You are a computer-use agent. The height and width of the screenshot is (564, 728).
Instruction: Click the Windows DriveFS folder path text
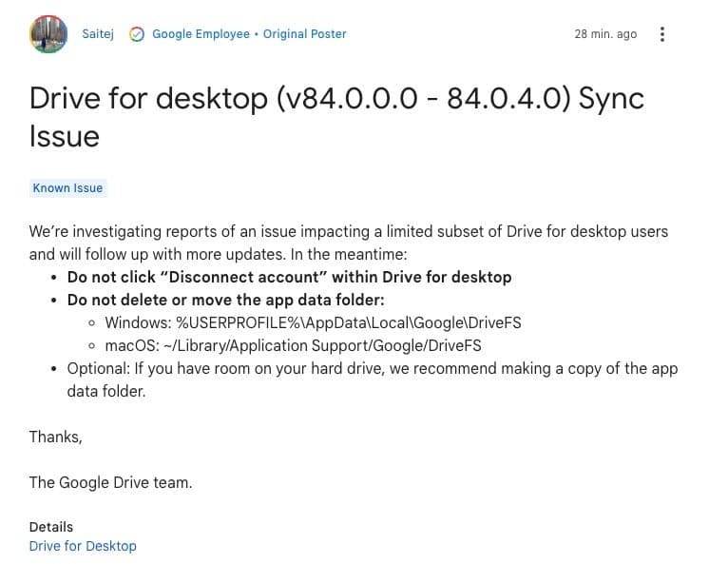tap(313, 322)
